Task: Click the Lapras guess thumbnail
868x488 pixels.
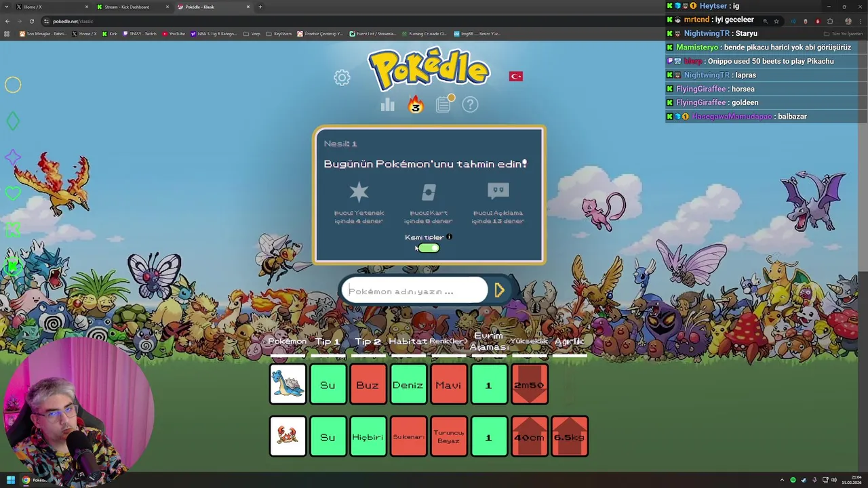Action: (x=288, y=384)
